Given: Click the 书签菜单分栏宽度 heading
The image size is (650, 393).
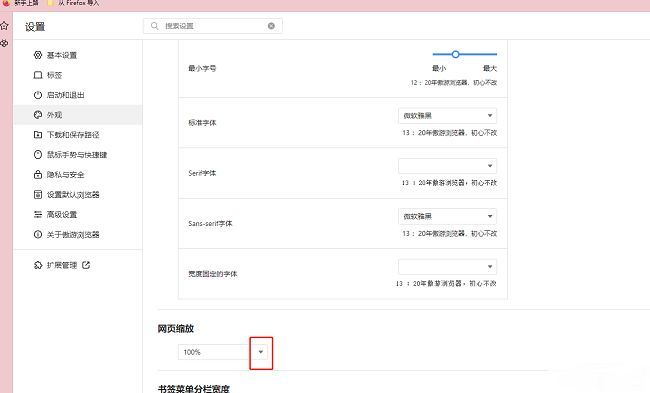Looking at the screenshot, I should point(194,388).
